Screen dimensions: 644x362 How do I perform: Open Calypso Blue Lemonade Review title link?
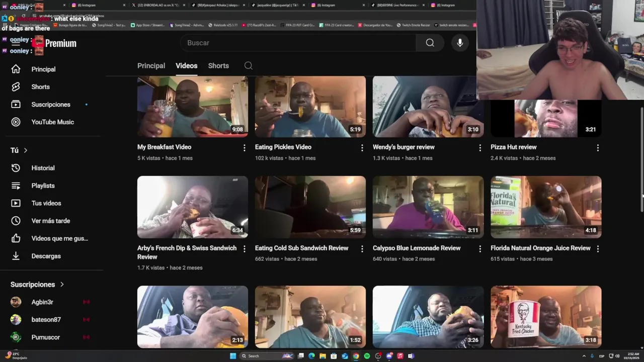417,248
